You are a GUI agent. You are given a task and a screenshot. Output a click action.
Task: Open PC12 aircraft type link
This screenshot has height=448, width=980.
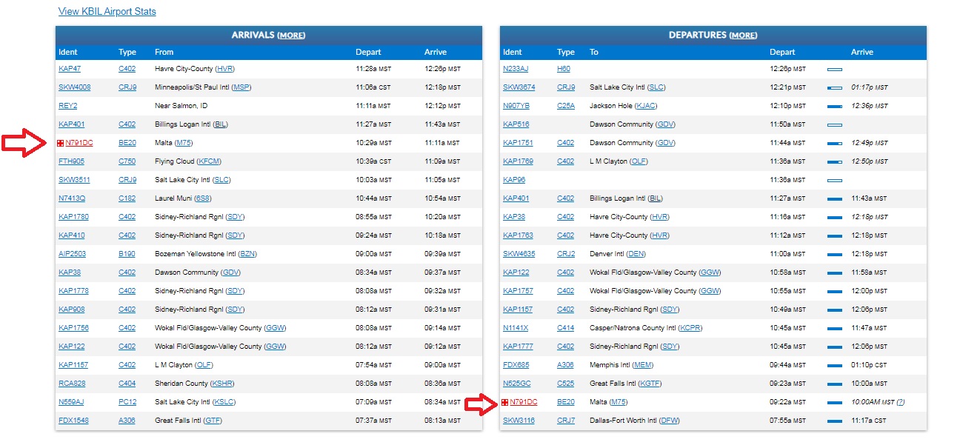pyautogui.click(x=127, y=402)
